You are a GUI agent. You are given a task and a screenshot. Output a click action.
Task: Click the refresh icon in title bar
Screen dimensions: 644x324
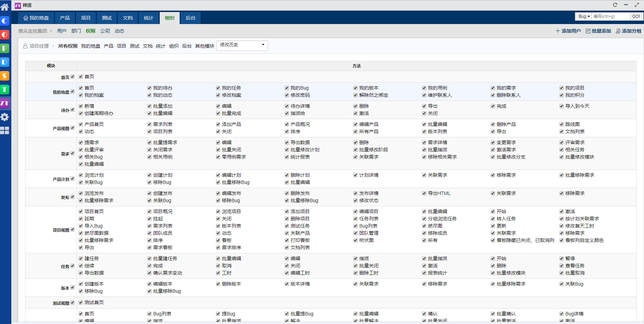click(615, 5)
